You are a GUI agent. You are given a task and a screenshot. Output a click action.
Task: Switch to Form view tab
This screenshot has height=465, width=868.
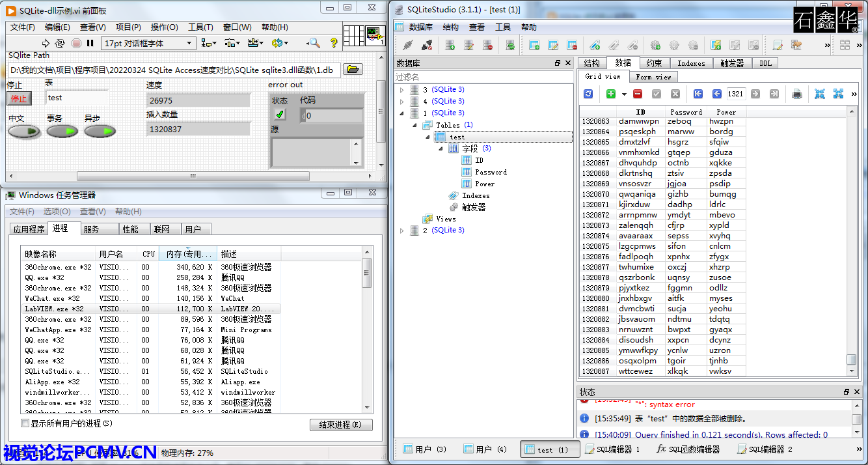(x=653, y=77)
